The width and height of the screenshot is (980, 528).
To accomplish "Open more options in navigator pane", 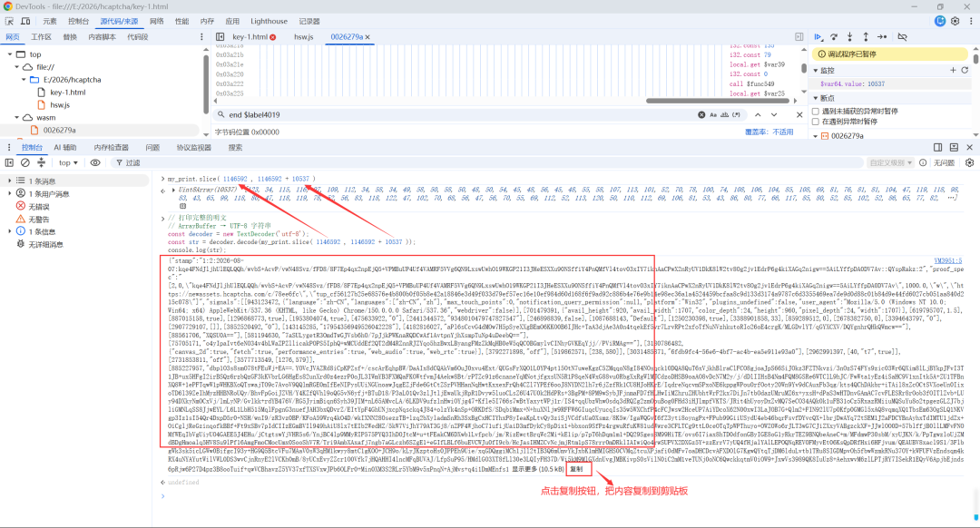I will point(201,37).
